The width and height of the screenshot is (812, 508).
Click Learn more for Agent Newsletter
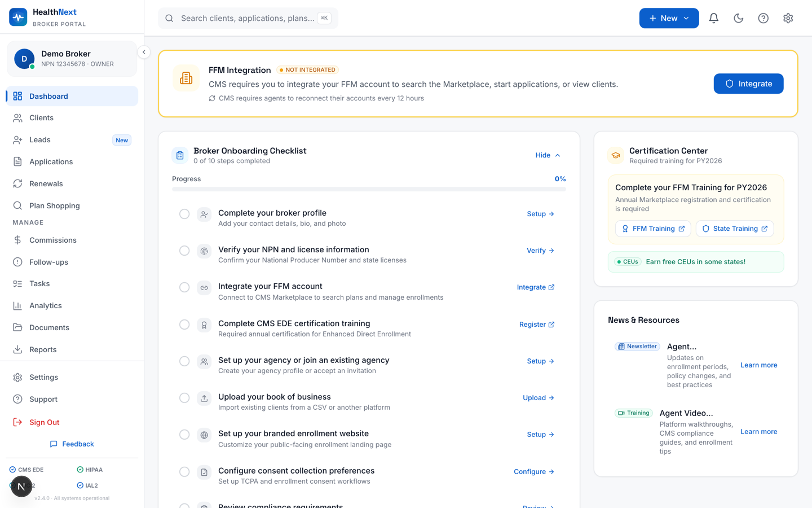[758, 365]
